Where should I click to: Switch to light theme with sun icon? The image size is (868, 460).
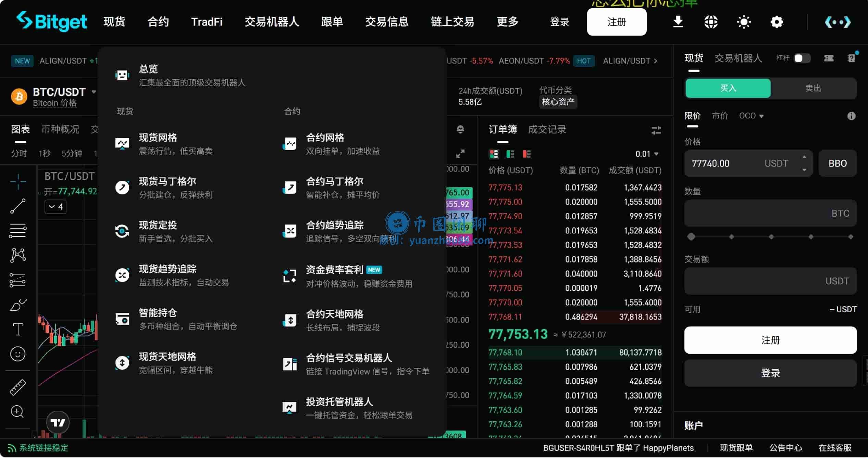[x=744, y=22]
